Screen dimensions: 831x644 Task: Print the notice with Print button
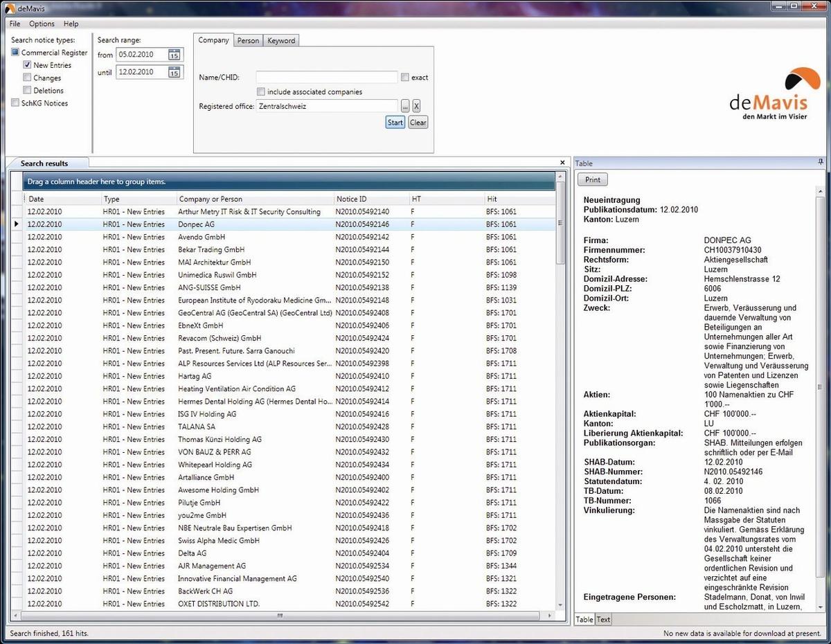pos(593,179)
